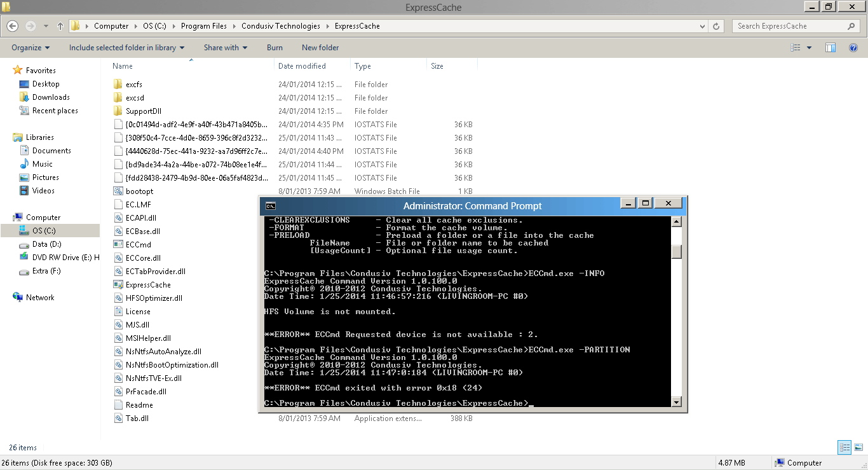
Task: Click the Change your view button
Action: 796,48
